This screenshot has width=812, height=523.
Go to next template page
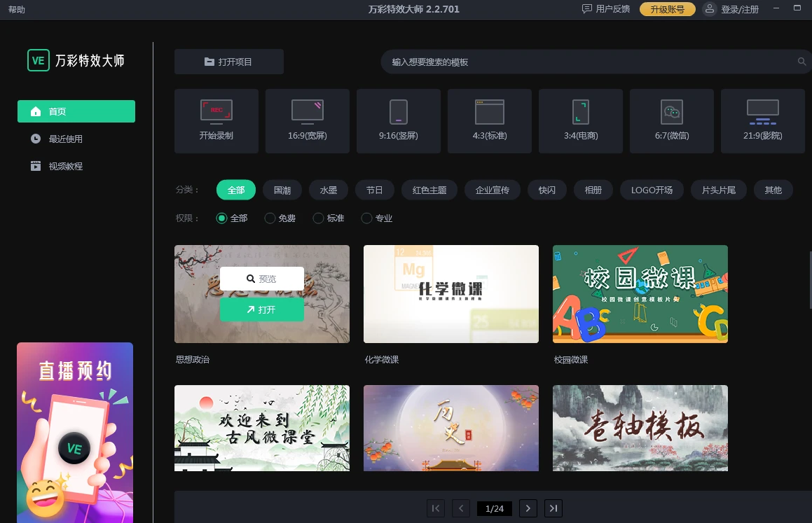coord(528,508)
